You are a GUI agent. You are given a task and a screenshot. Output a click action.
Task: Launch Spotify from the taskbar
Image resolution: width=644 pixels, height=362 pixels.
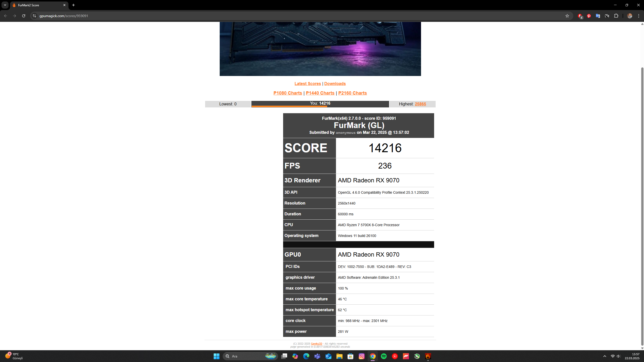(x=384, y=356)
